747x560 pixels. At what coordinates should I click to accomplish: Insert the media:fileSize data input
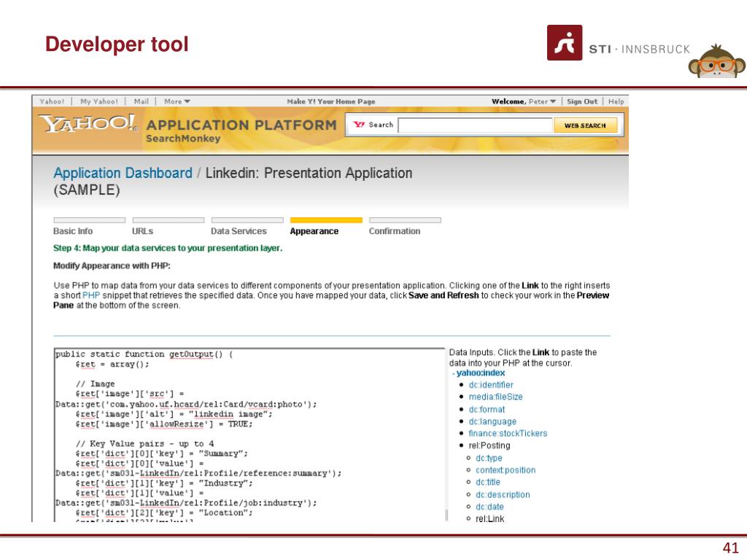(495, 397)
